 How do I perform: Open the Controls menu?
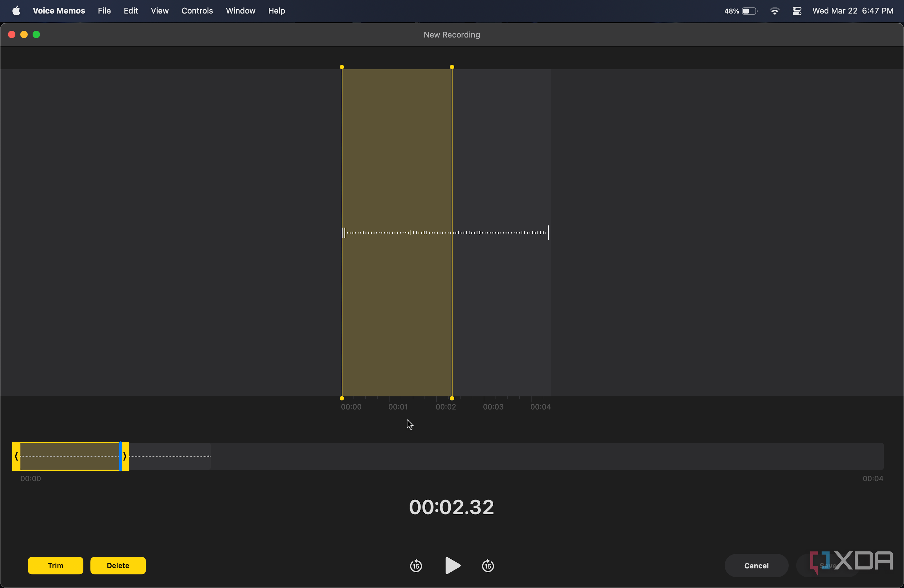pos(197,11)
